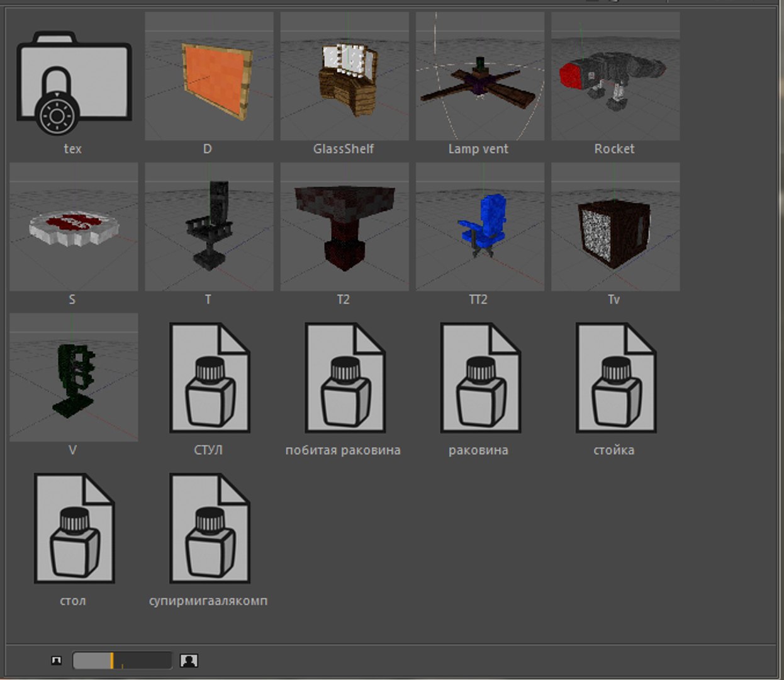
Task: Select the Tv model thumbnail
Action: (615, 227)
